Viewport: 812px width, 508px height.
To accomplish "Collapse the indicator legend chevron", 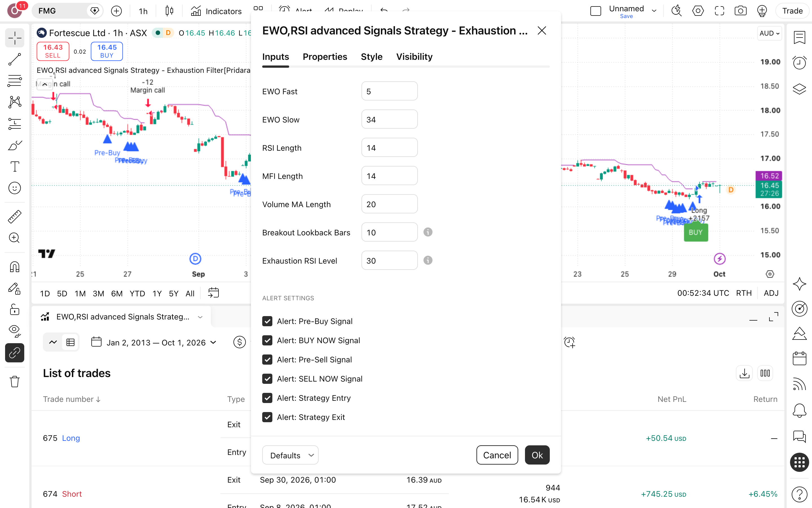I will tap(45, 84).
